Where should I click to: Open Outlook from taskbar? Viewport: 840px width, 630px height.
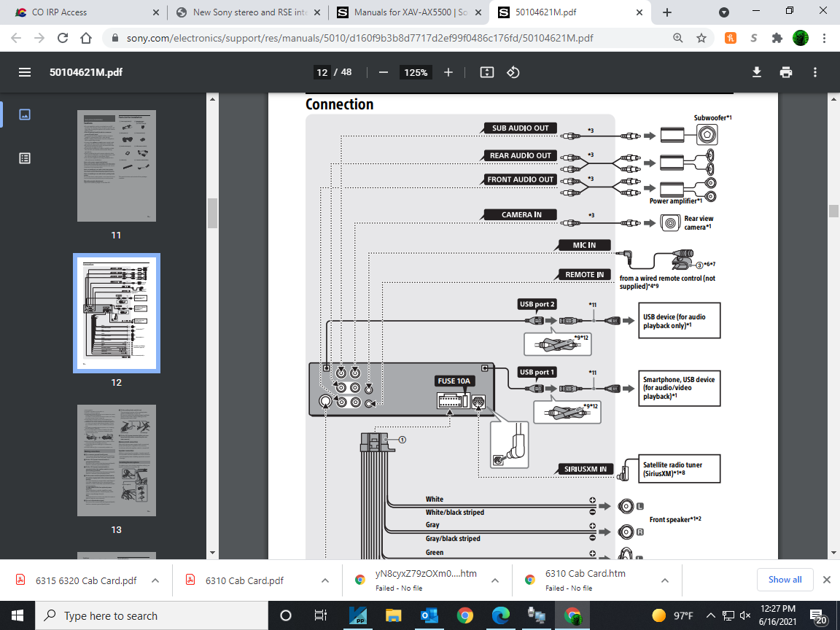[429, 615]
